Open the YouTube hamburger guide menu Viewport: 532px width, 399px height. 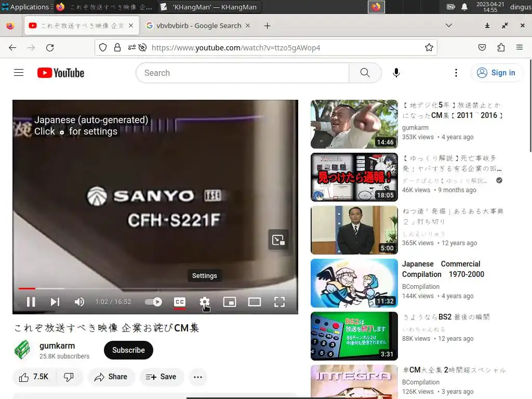[x=19, y=73]
